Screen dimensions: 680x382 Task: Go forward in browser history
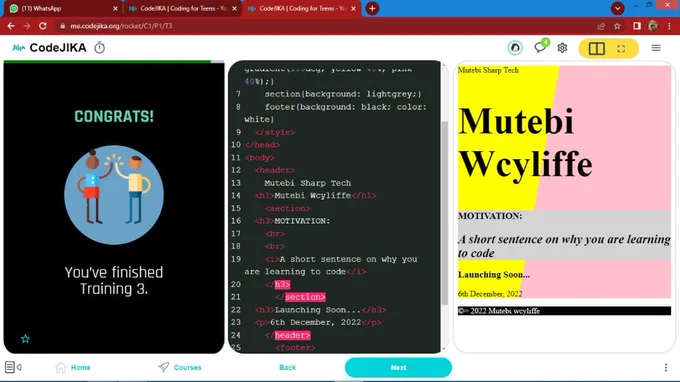(27, 26)
